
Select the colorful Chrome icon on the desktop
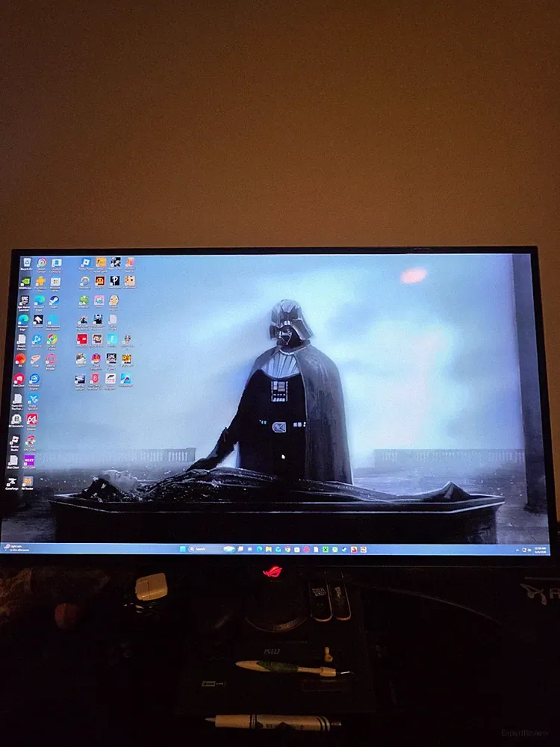click(52, 339)
